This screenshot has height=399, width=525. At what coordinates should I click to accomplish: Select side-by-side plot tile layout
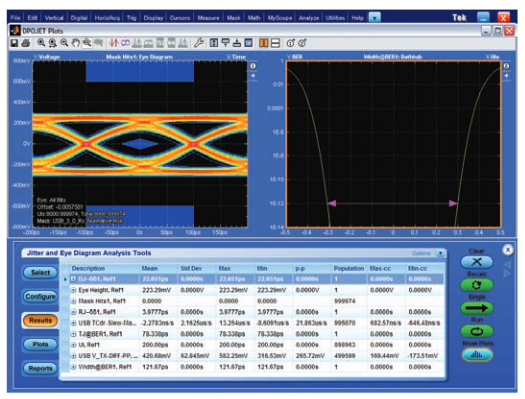click(264, 43)
